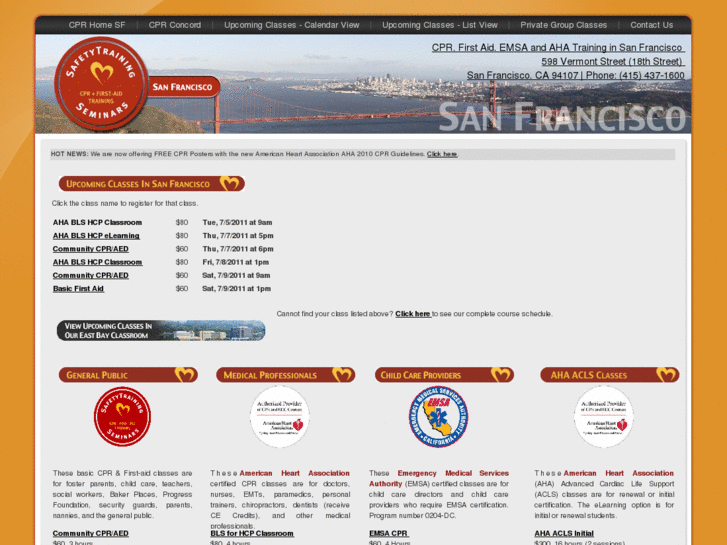Click the heart icon on Child Care Providers banner

tap(501, 374)
